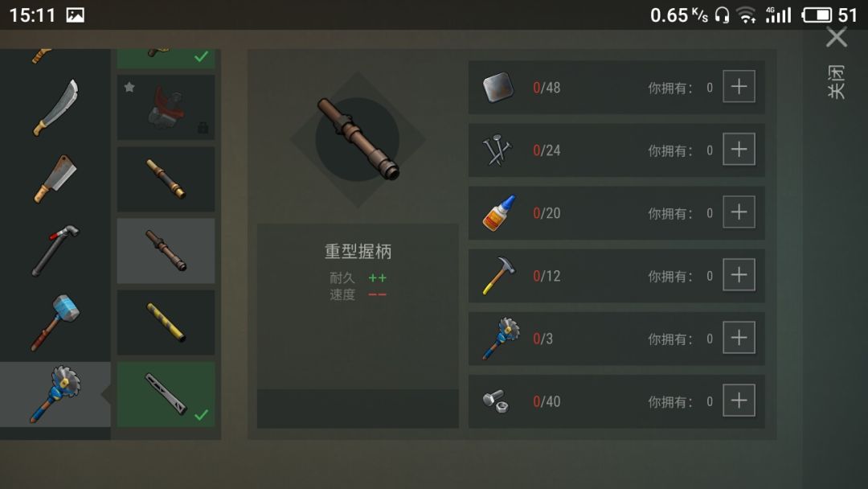Tap the heavy grip preview image
Screen dimensions: 868x489
coord(358,139)
